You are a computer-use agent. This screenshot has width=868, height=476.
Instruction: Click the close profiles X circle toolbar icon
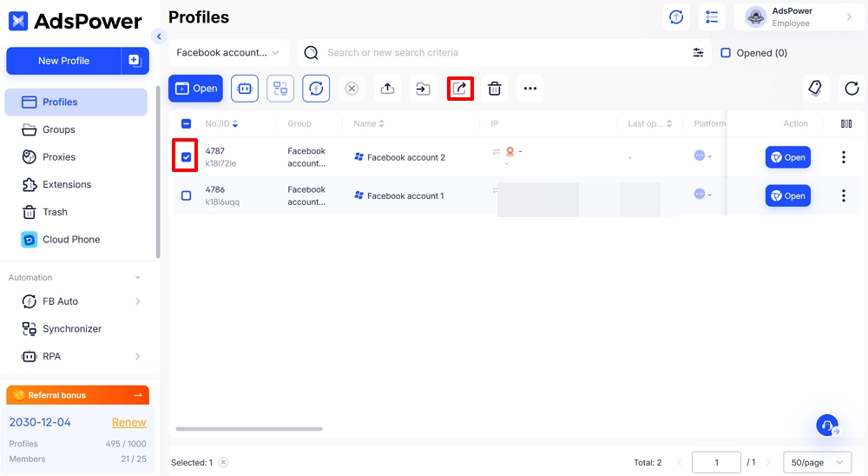(x=352, y=89)
